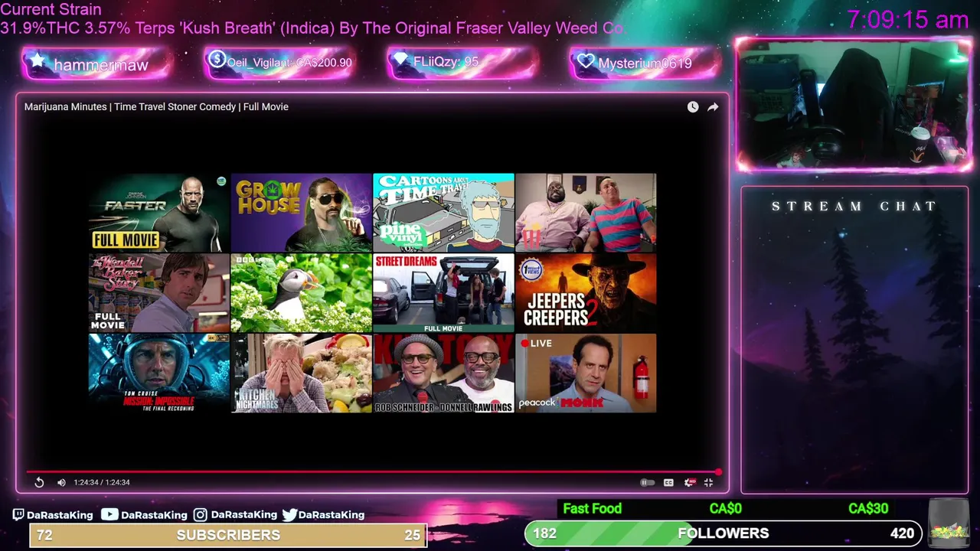Open the Grow House suggested video

pos(301,213)
